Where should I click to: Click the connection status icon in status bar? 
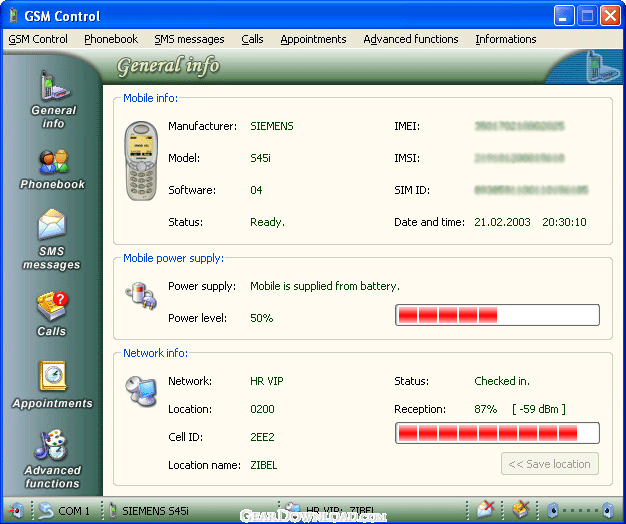[x=16, y=510]
